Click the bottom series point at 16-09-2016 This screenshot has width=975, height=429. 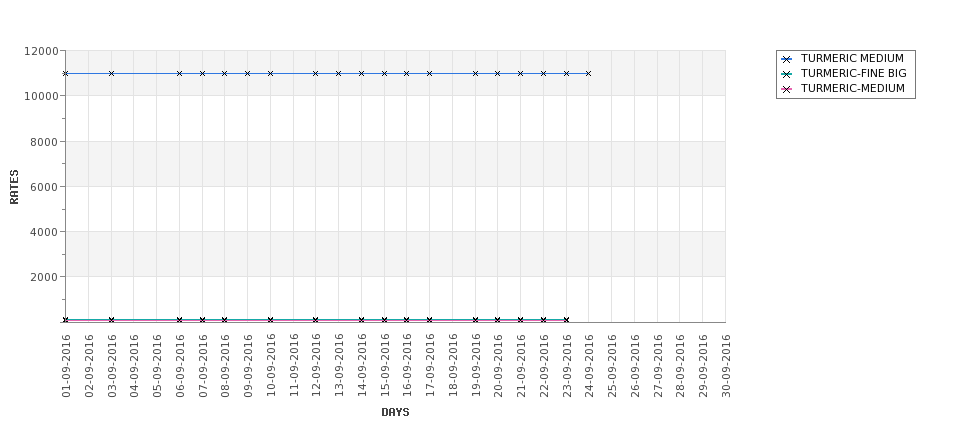click(x=406, y=320)
